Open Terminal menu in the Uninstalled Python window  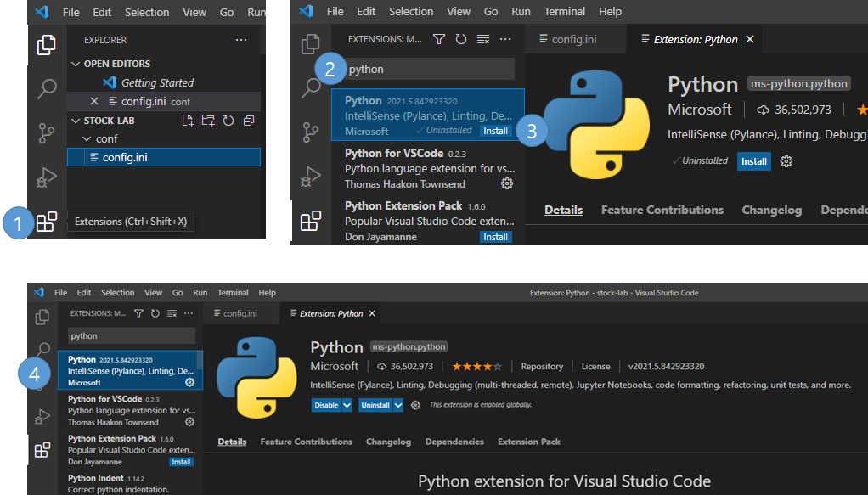tap(564, 12)
